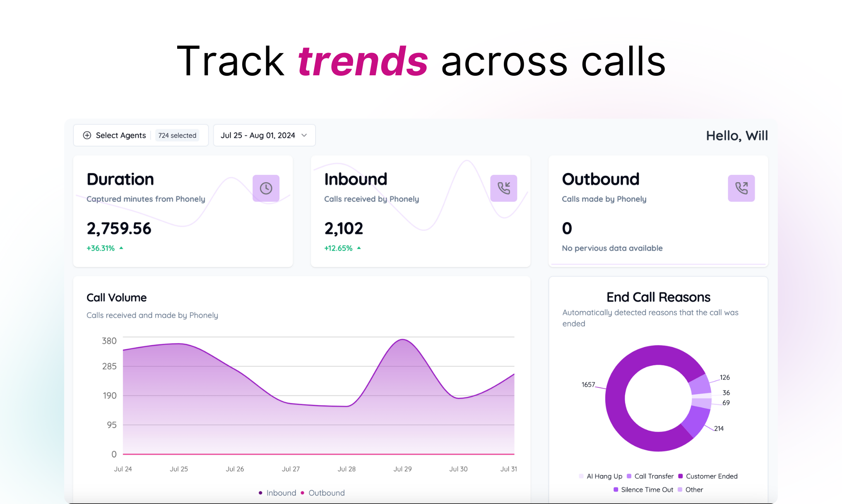842x504 pixels.
Task: Click the Inbound incoming-call phone icon
Action: [503, 188]
